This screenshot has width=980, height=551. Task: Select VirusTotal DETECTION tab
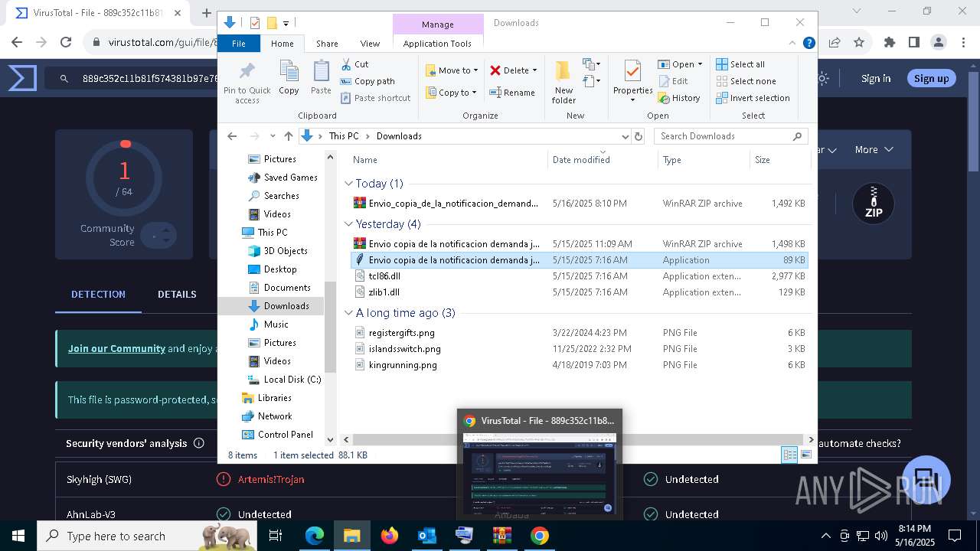coord(98,294)
